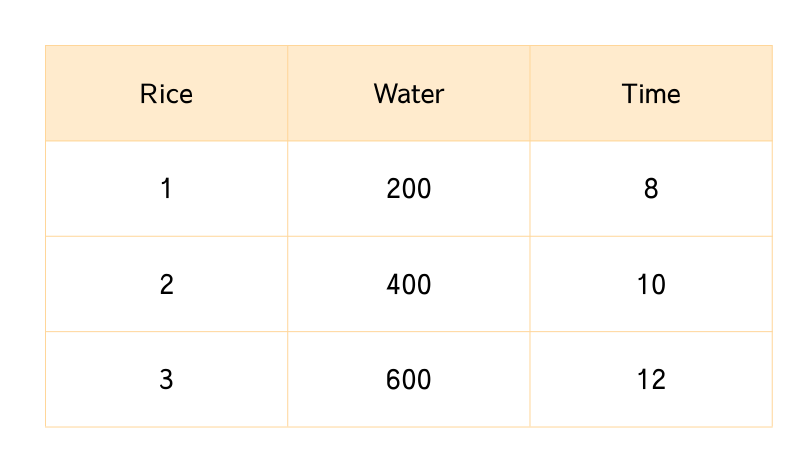Click column border between 600 and 12

pos(530,380)
